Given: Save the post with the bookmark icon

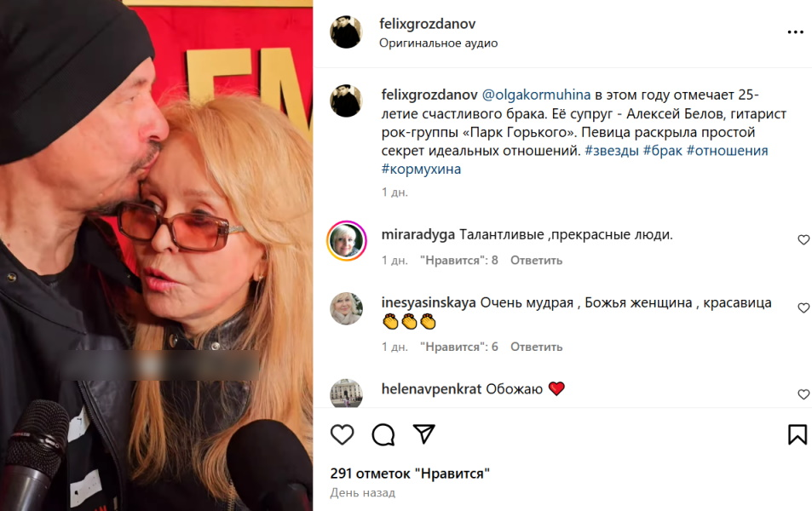Looking at the screenshot, I should tap(797, 434).
